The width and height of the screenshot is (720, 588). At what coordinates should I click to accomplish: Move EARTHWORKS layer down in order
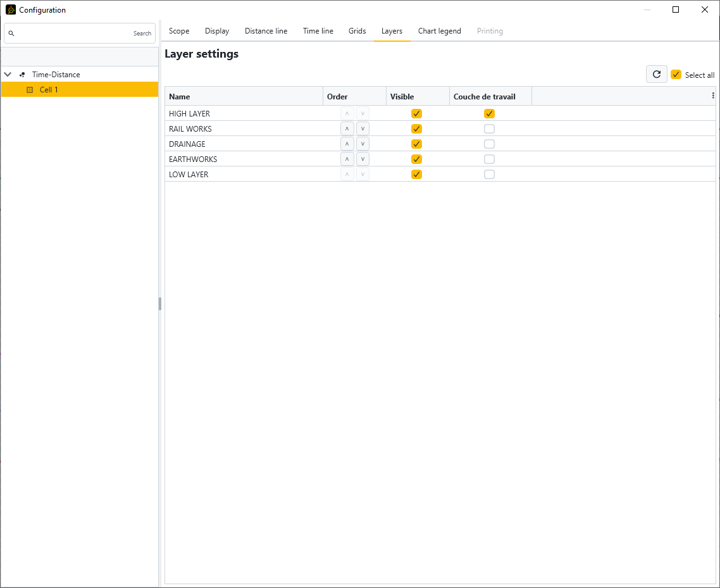click(x=363, y=160)
